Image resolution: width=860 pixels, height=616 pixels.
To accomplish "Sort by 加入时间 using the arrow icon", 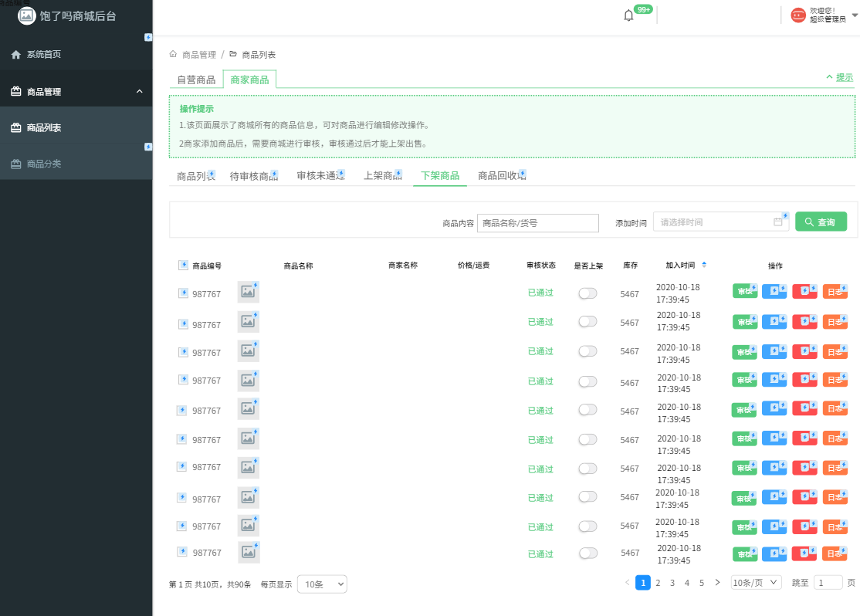I will pos(704,265).
